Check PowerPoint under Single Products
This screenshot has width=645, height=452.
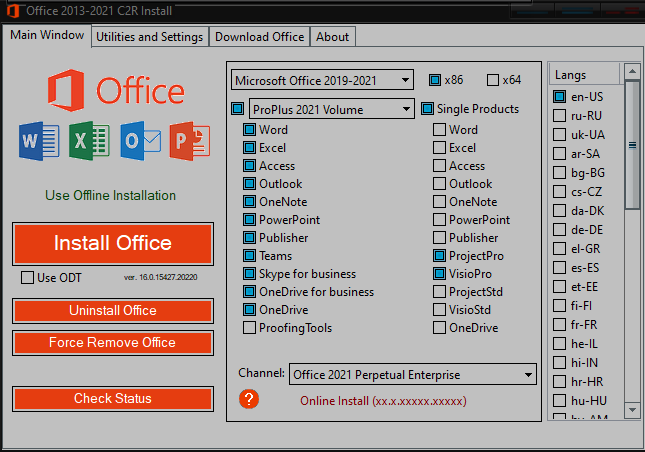pyautogui.click(x=439, y=220)
